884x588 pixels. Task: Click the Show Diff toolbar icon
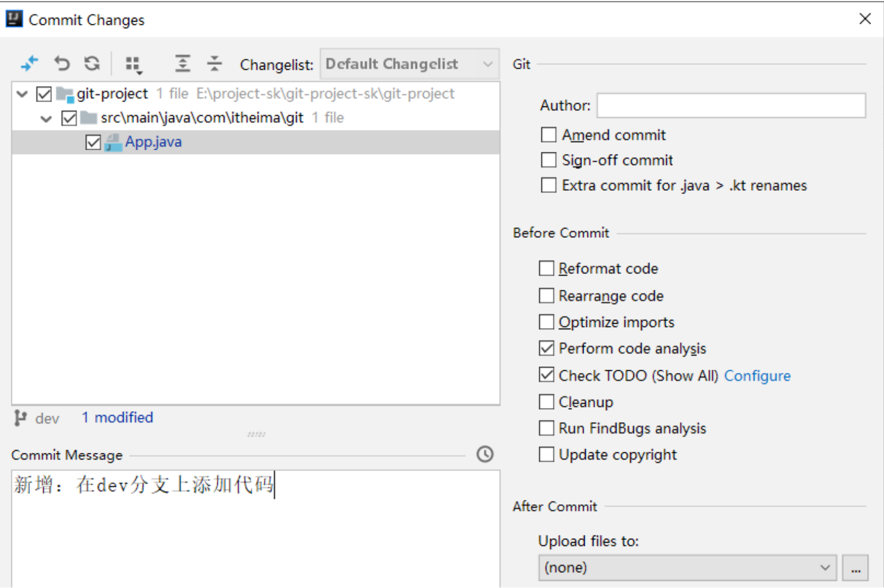click(x=29, y=64)
